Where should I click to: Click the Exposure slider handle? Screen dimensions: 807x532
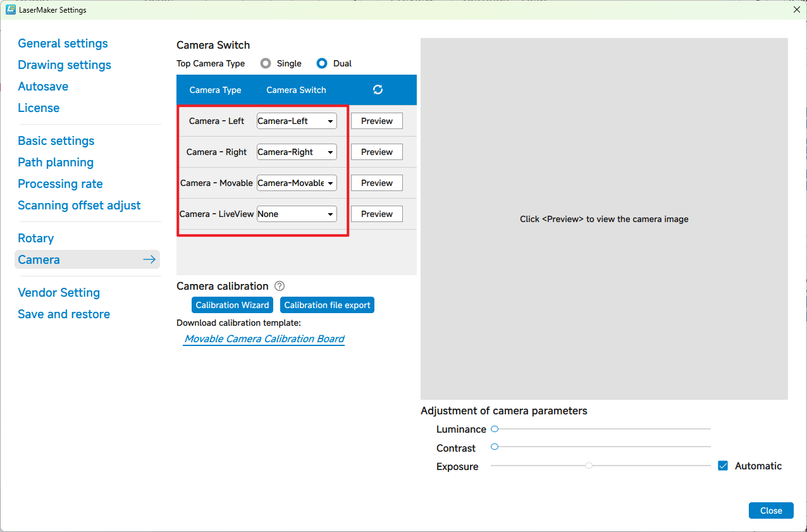[x=589, y=466]
